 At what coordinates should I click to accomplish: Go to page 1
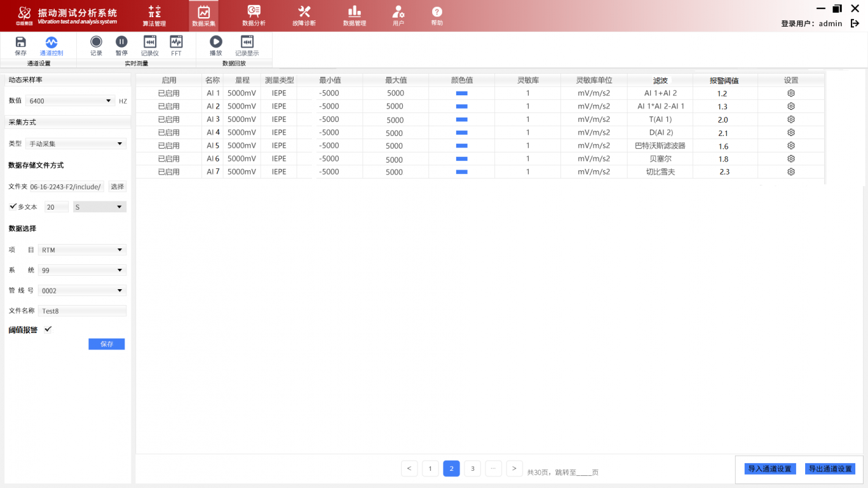pyautogui.click(x=430, y=469)
